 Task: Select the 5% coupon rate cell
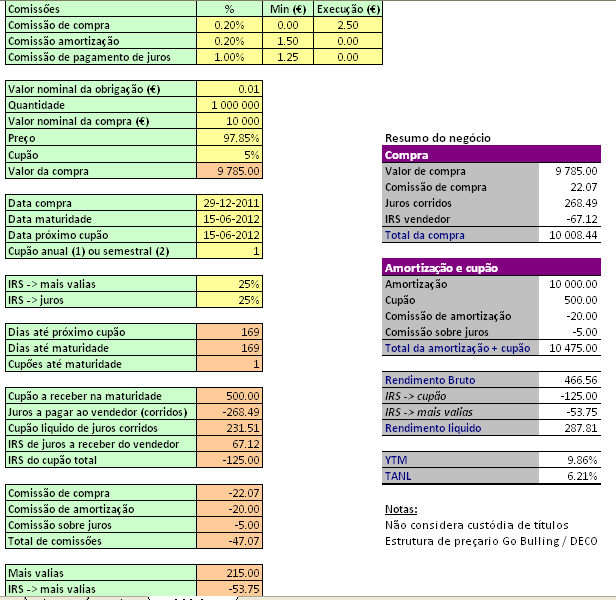(229, 155)
